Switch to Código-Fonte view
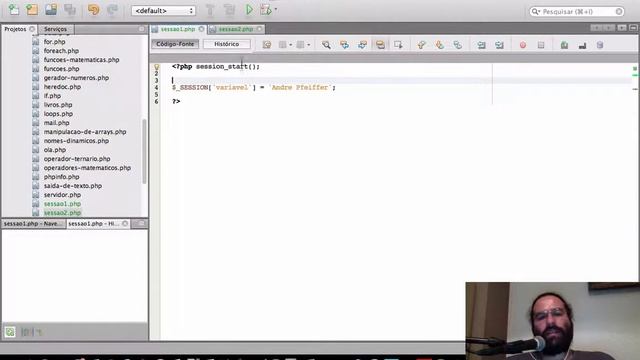This screenshot has width=640, height=360. pos(175,44)
